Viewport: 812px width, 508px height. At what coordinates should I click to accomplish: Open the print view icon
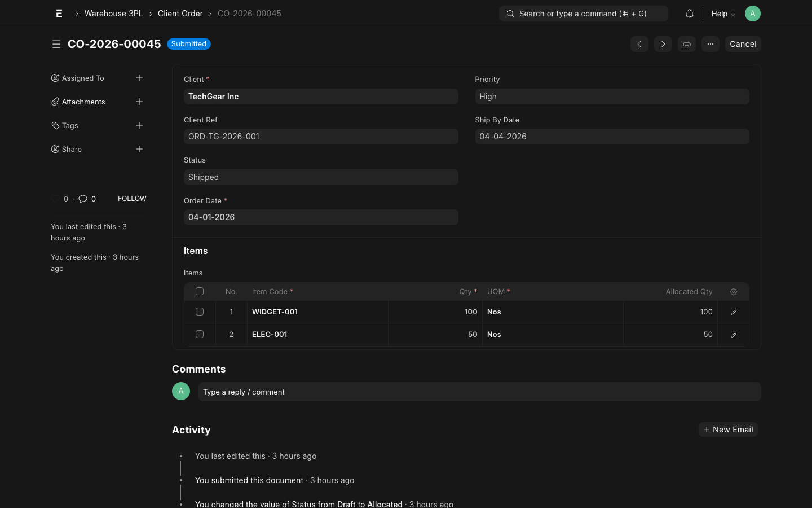point(686,44)
